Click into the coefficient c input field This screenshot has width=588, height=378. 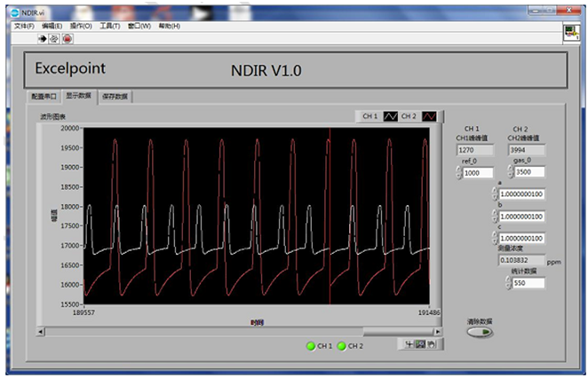pos(521,238)
